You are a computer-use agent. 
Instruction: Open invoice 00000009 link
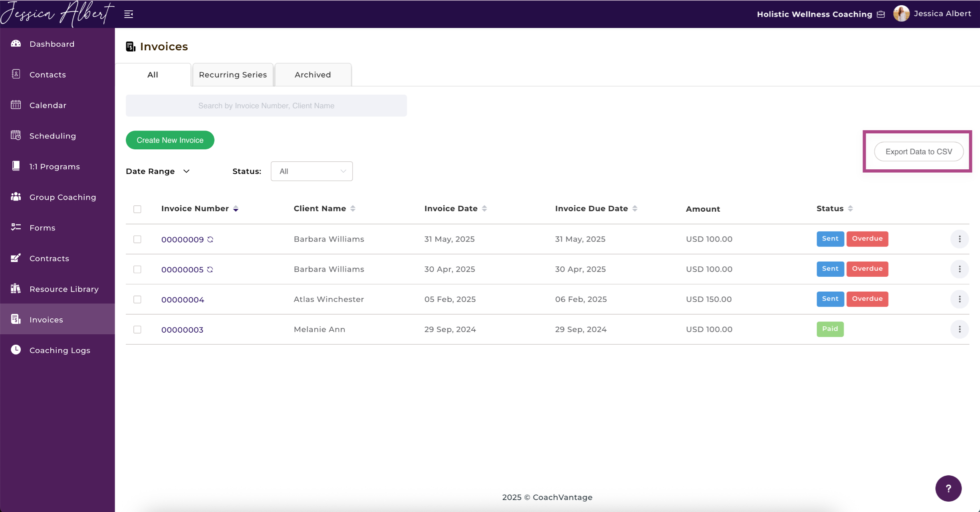pos(183,240)
